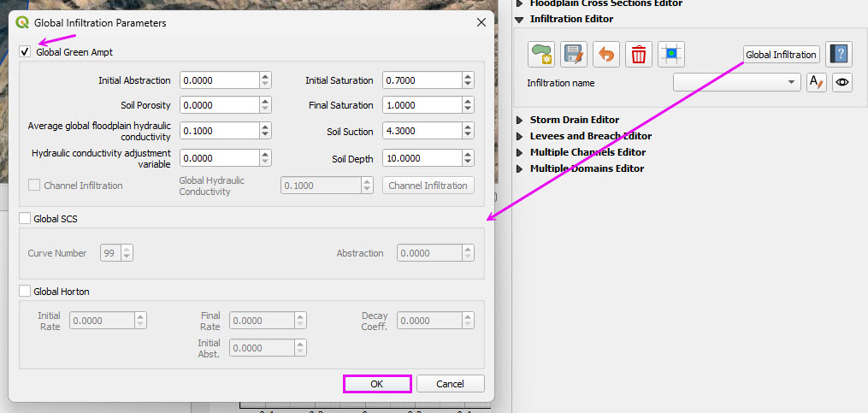This screenshot has width=868, height=413.
Task: Enable the Global SCS checkbox
Action: click(x=25, y=219)
